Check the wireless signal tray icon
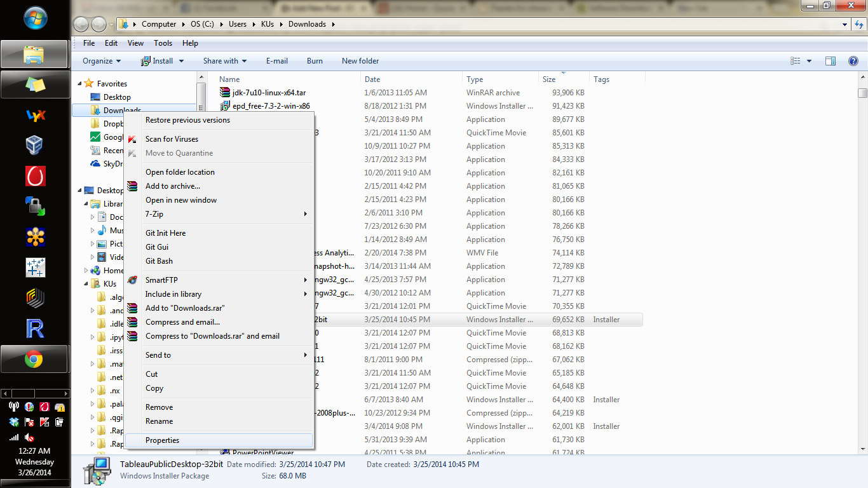The width and height of the screenshot is (868, 488). coord(13,438)
